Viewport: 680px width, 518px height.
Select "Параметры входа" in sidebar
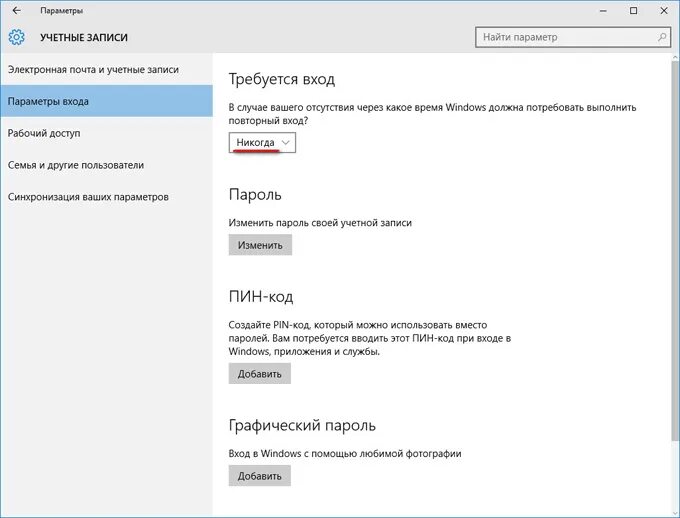pos(106,101)
